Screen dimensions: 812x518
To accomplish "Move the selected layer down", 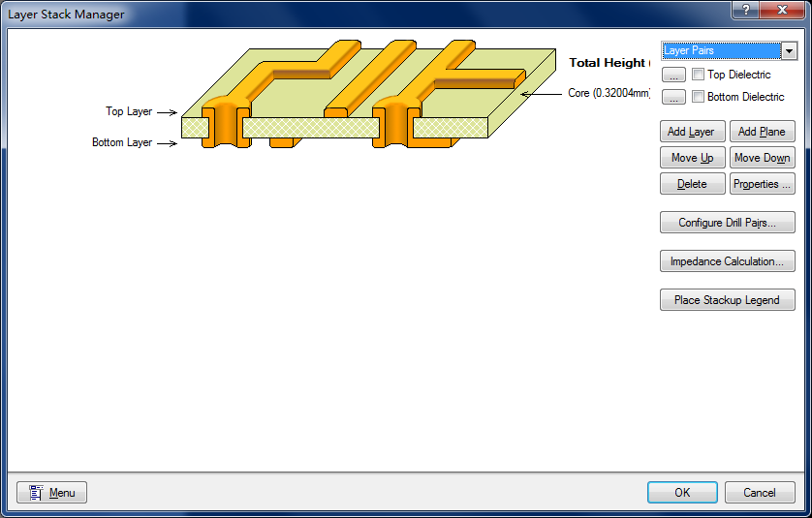I will pyautogui.click(x=763, y=157).
